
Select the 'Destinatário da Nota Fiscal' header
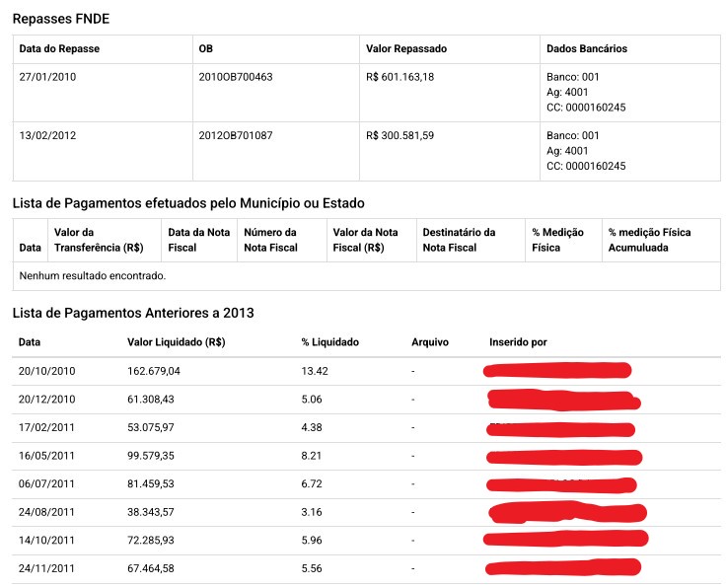point(459,240)
